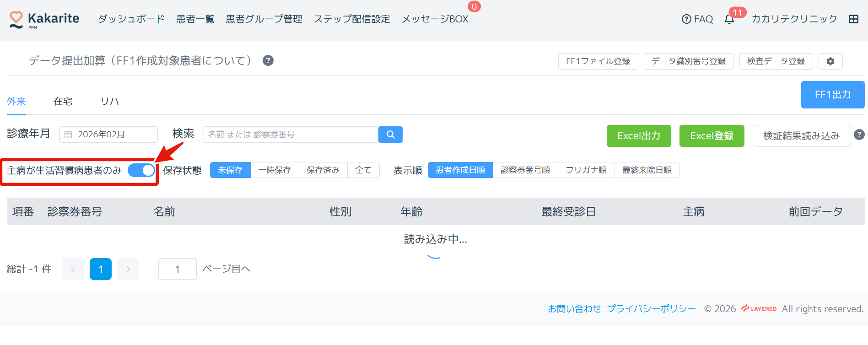Click the page number jump field
Viewport: 868px width, 345px height.
177,269
